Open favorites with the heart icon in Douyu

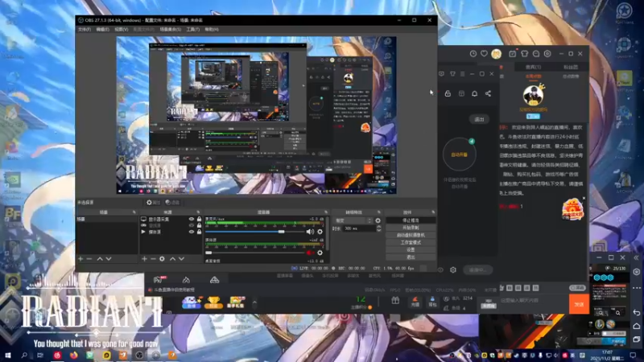click(485, 54)
